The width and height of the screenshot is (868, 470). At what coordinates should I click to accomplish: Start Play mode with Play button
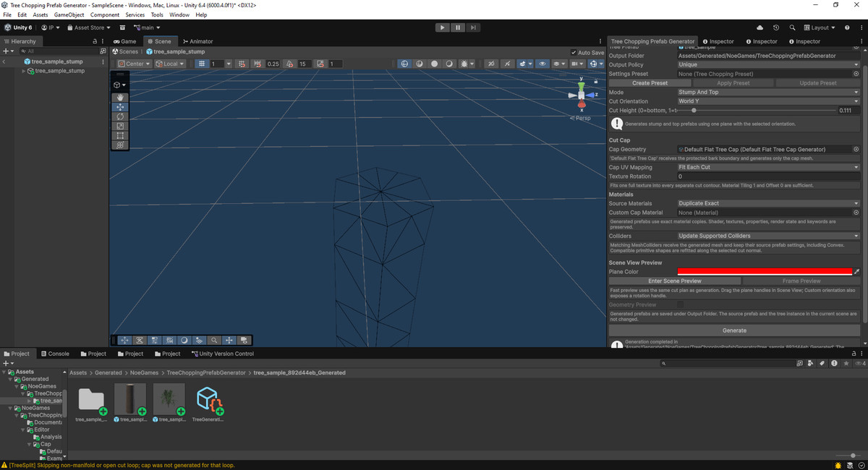tap(443, 27)
